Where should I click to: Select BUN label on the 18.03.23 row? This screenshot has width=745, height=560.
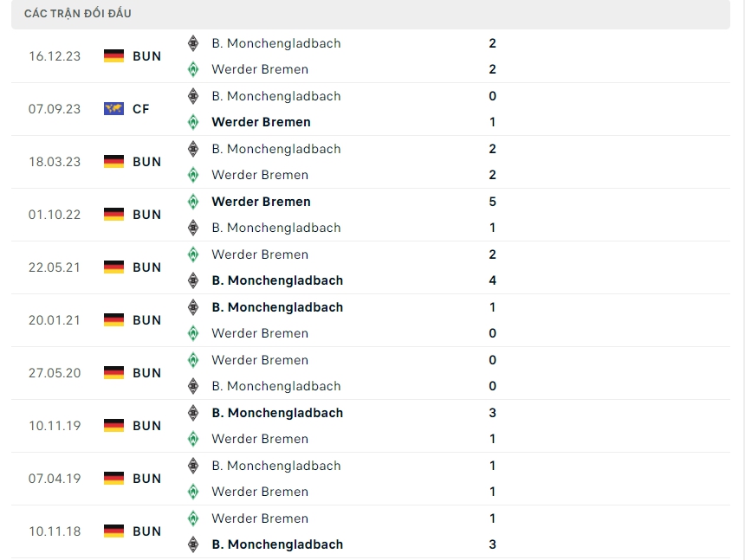pos(147,162)
